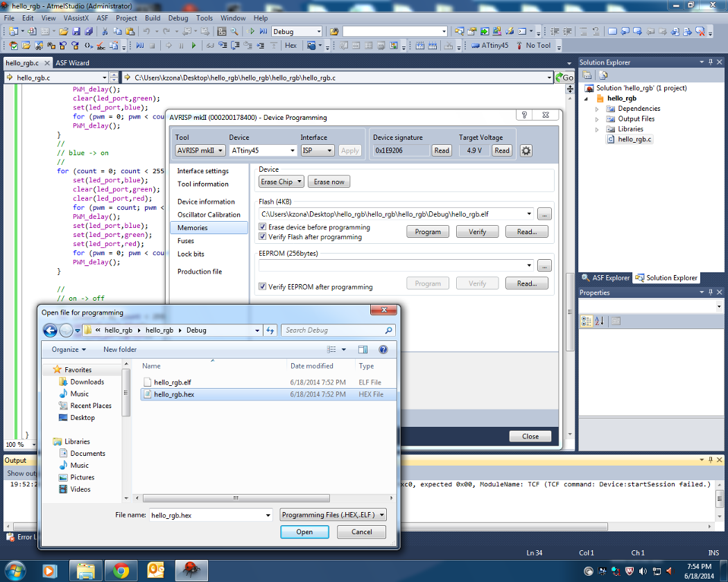Click the ATtiny45 device chip button
The height and width of the screenshot is (582, 728).
point(489,46)
